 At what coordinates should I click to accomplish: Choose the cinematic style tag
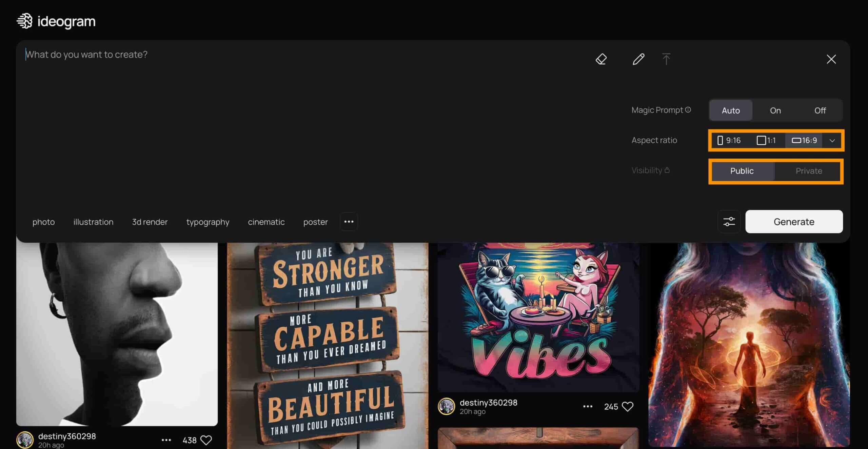click(x=266, y=222)
